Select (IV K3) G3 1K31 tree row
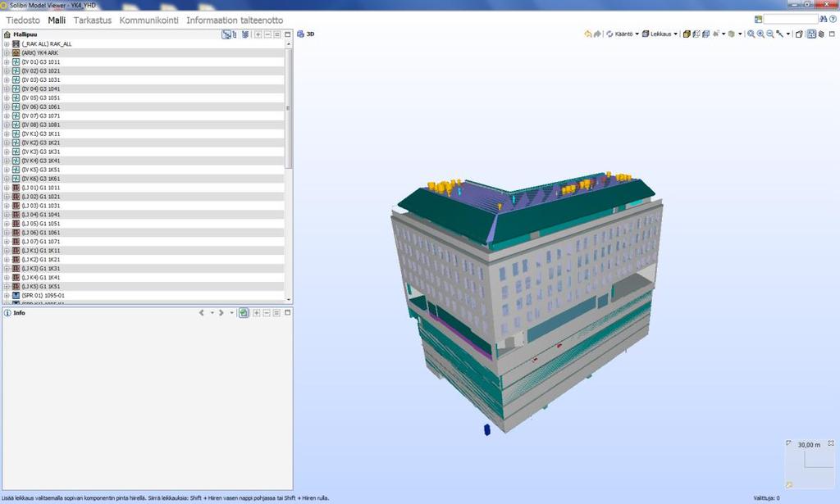Image resolution: width=840 pixels, height=504 pixels. [x=144, y=152]
